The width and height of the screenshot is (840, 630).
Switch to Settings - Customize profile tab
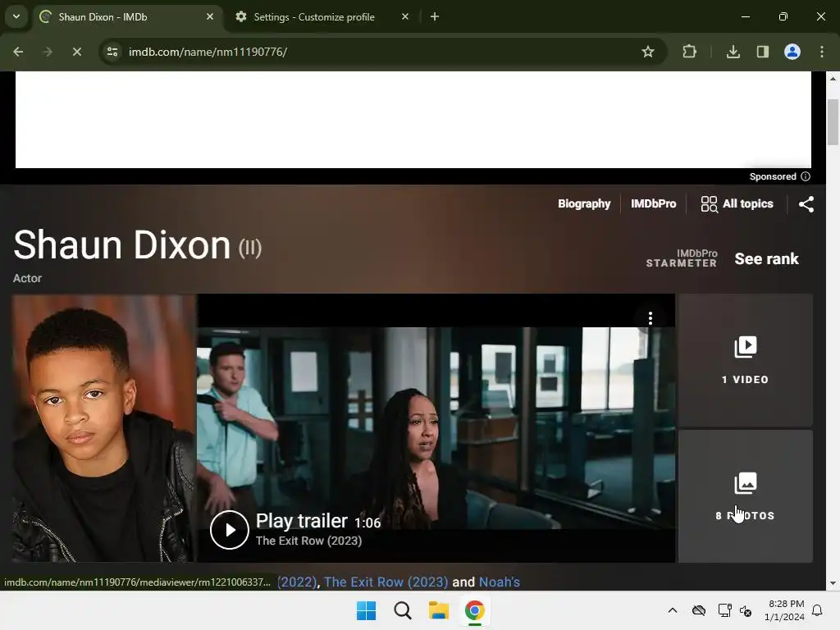[x=322, y=17]
